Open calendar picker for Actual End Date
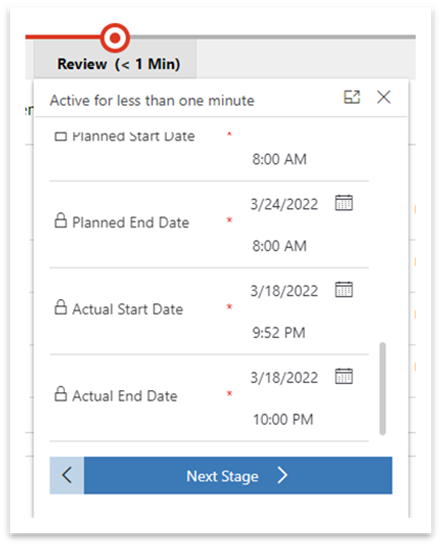The height and width of the screenshot is (546, 441). pyautogui.click(x=343, y=376)
